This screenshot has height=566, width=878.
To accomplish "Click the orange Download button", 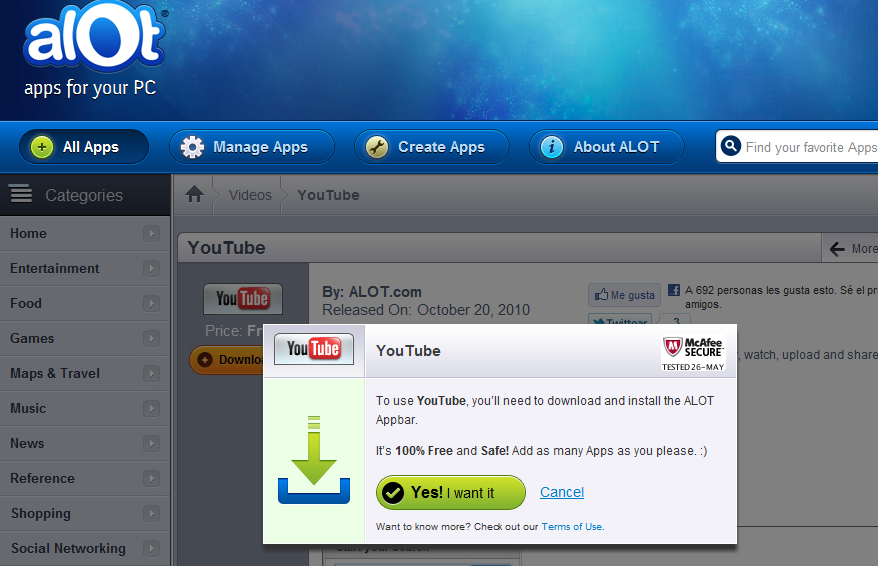I will point(227,359).
